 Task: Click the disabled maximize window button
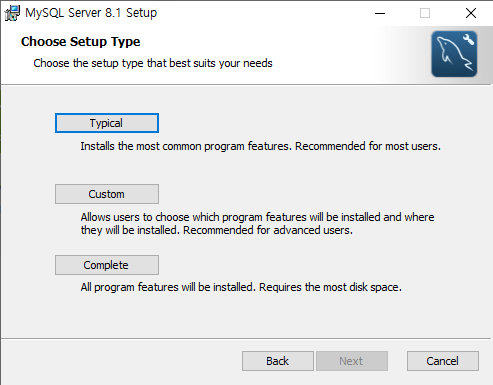425,13
